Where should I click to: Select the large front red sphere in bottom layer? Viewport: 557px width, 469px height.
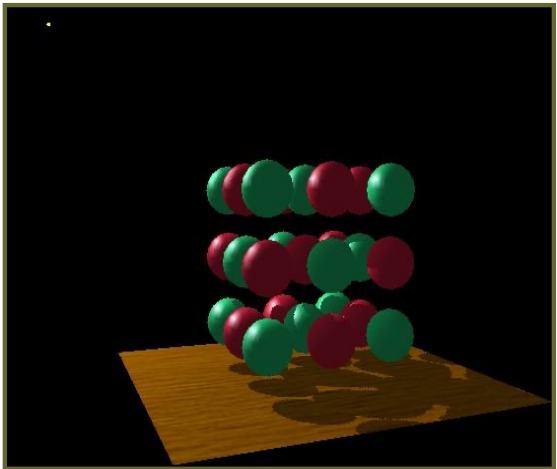coord(330,341)
